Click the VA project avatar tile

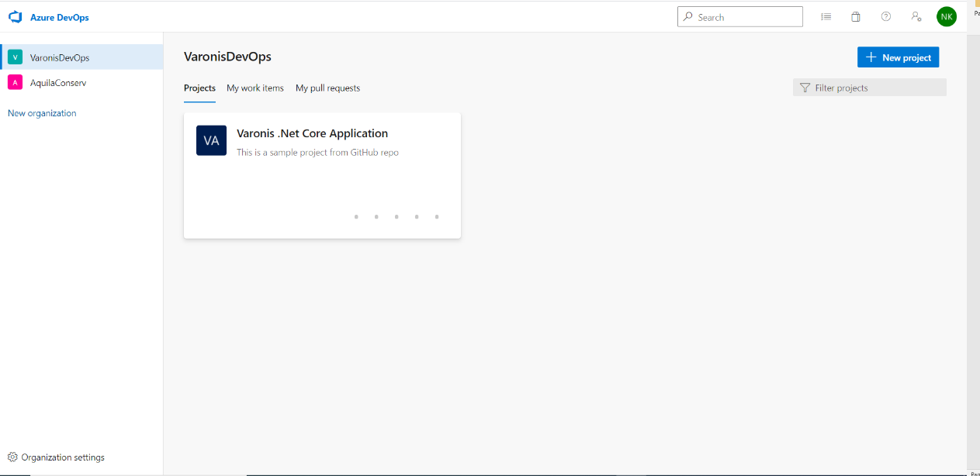pos(211,140)
